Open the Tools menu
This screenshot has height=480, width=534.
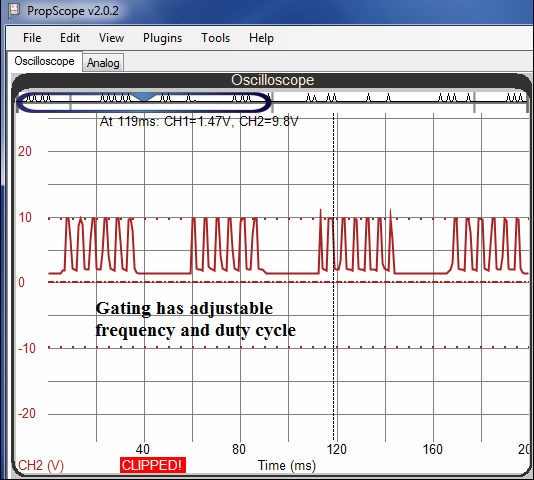(x=216, y=38)
